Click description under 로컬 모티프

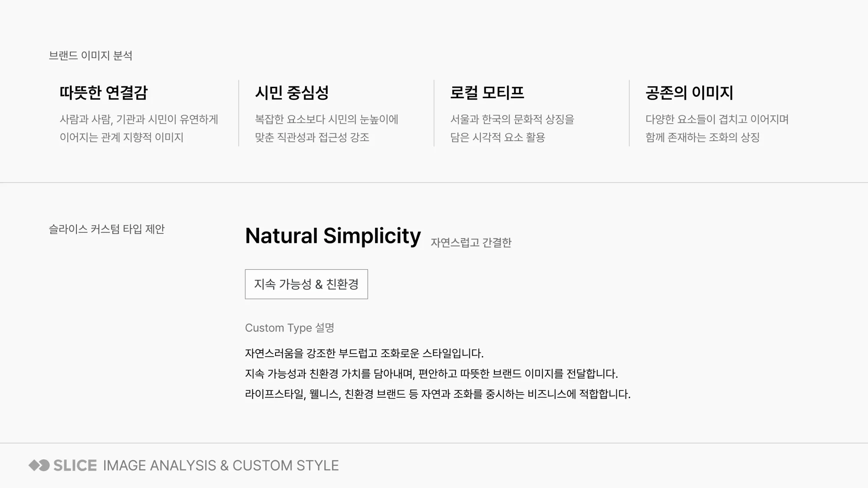tap(512, 128)
